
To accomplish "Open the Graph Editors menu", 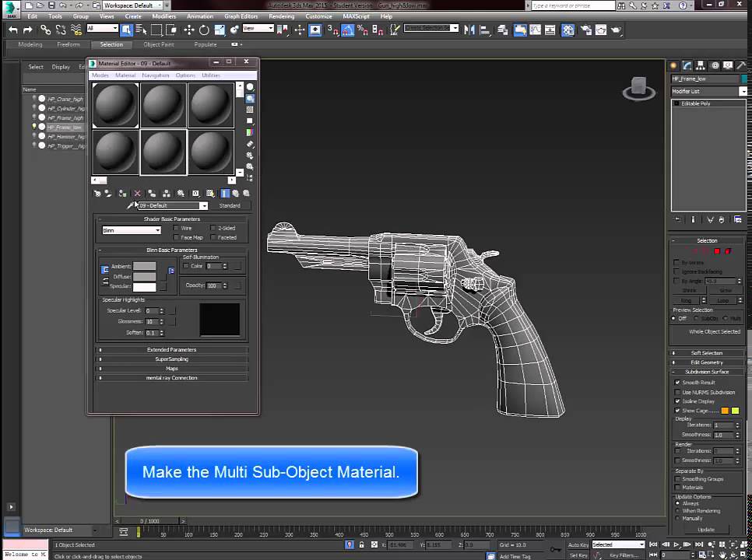I will 241,16.
